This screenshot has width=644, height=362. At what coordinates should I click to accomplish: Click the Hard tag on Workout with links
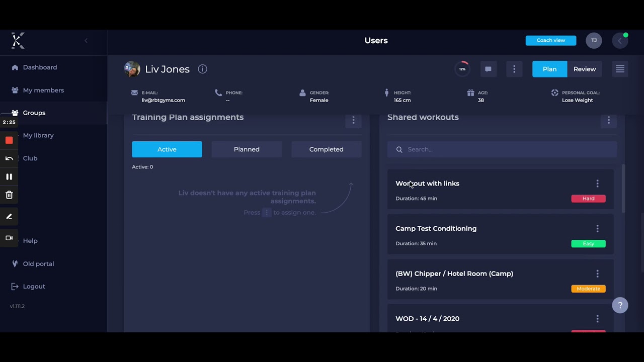pos(588,199)
